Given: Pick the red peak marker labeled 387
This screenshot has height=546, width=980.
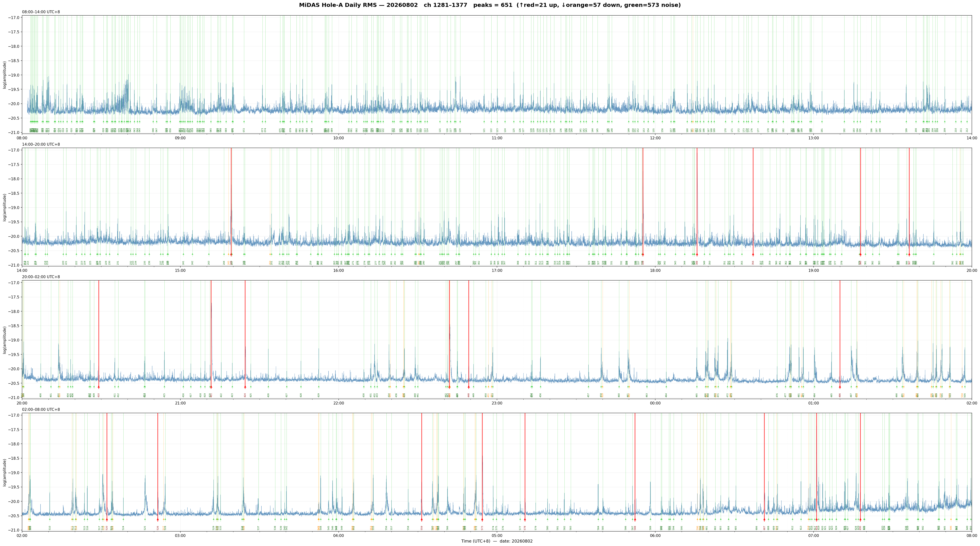Looking at the screenshot, I should point(909,254).
